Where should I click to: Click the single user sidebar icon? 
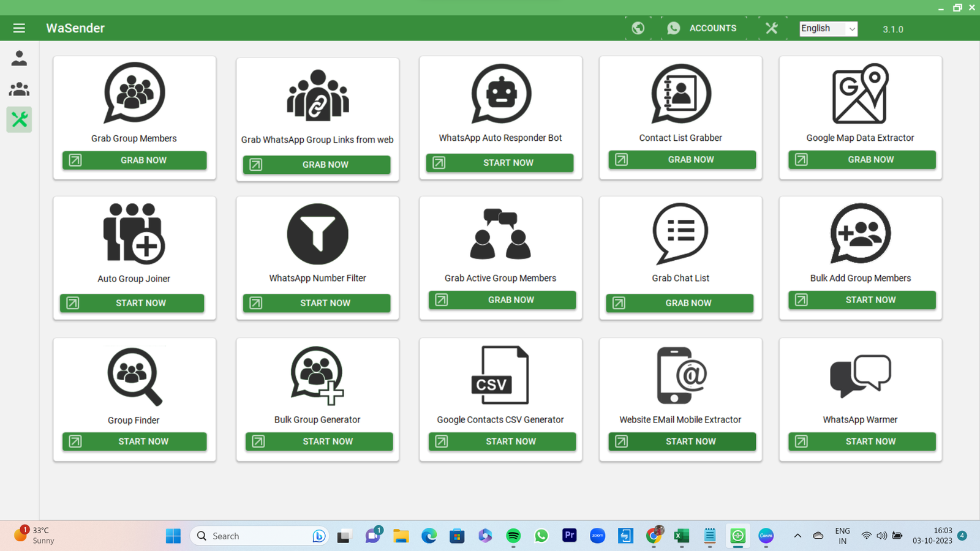tap(19, 58)
